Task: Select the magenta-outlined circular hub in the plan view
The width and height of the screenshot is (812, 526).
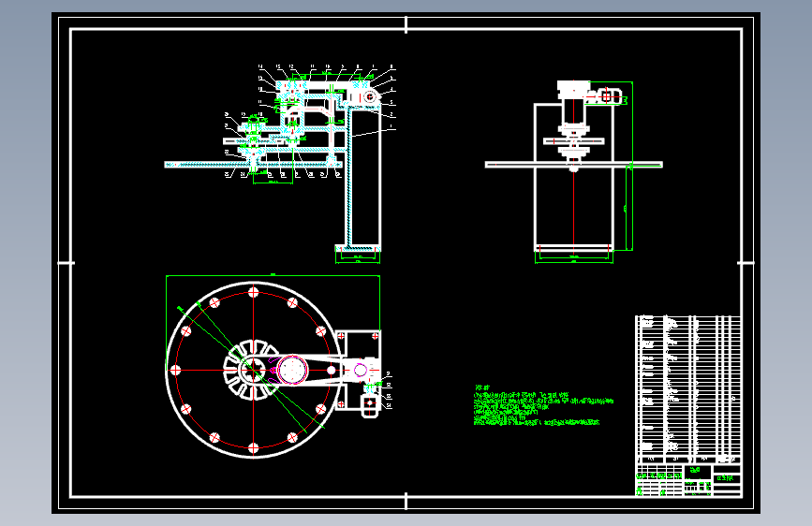Action: click(292, 370)
